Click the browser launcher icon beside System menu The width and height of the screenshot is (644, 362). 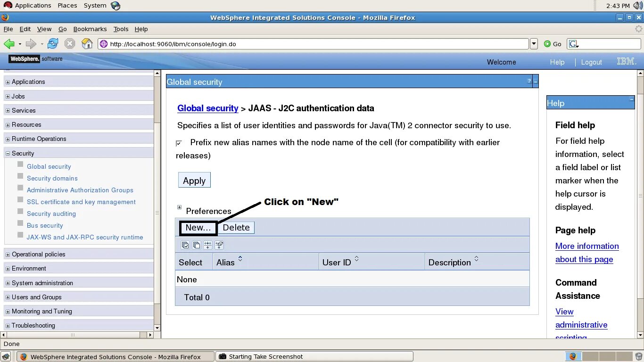(x=116, y=6)
